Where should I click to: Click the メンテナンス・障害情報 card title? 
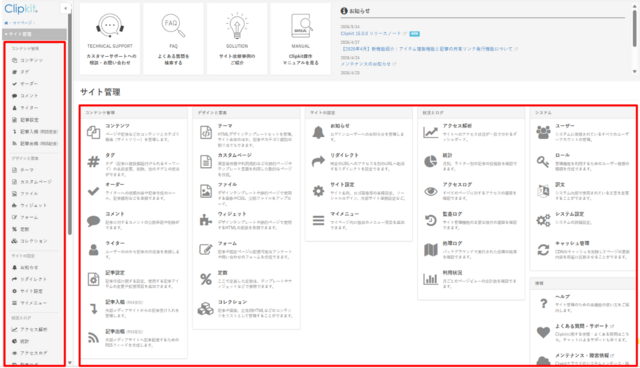point(582,355)
